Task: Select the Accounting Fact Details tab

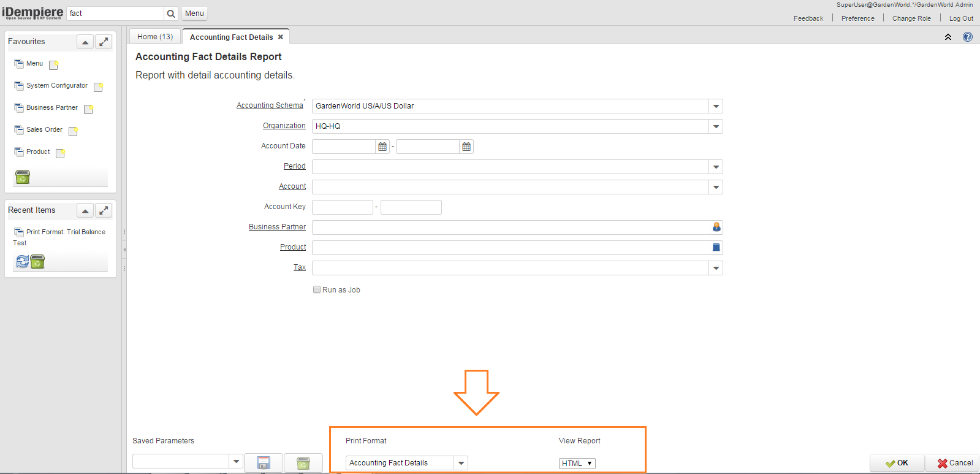Action: coord(231,37)
